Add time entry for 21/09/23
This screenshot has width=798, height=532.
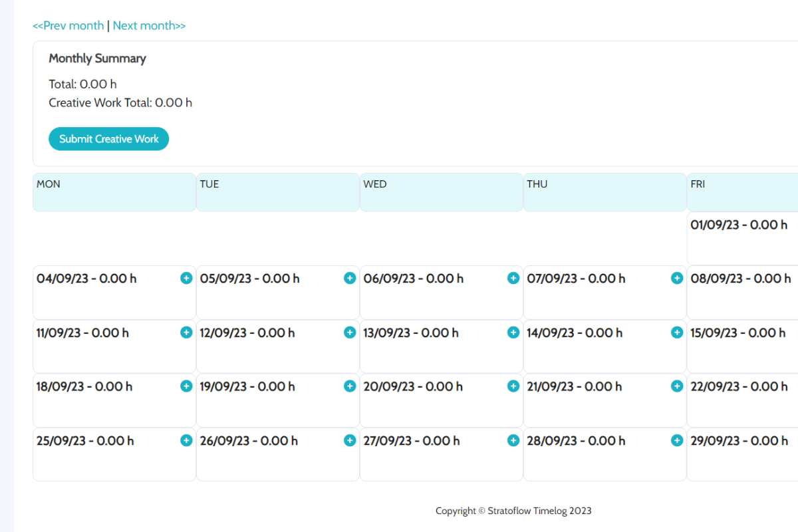coord(677,386)
